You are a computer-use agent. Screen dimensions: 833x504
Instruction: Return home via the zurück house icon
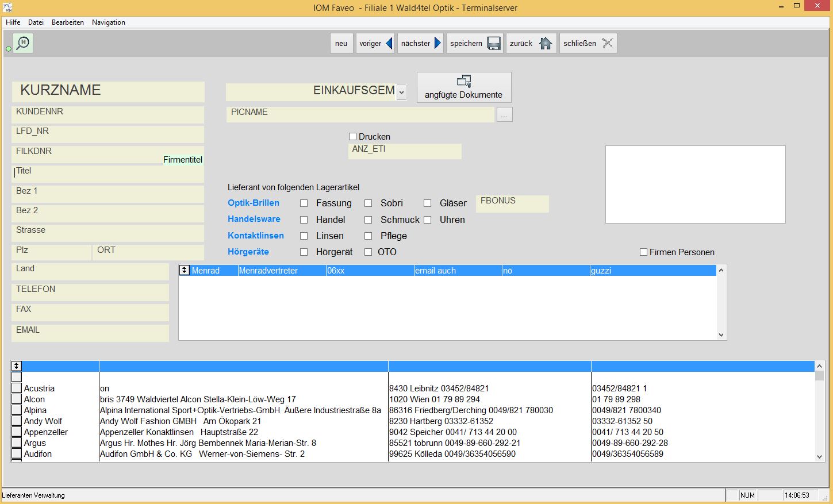[x=546, y=44]
